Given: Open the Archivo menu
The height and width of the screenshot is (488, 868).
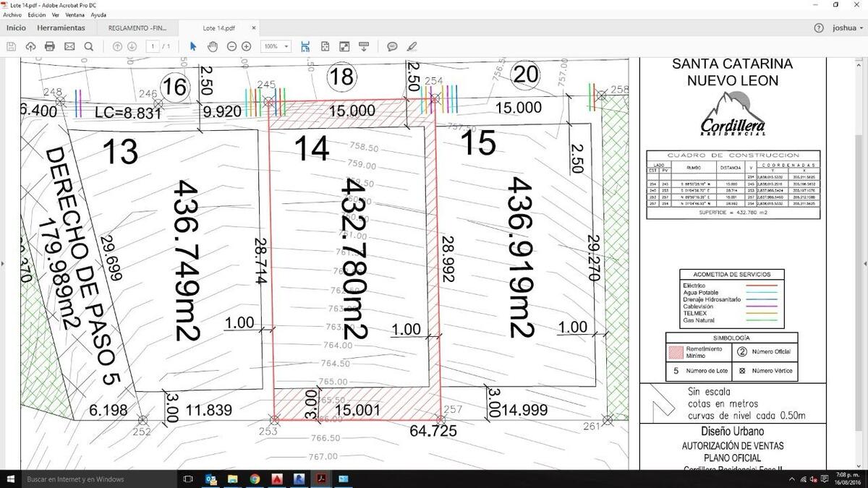Looking at the screenshot, I should pyautogui.click(x=12, y=14).
